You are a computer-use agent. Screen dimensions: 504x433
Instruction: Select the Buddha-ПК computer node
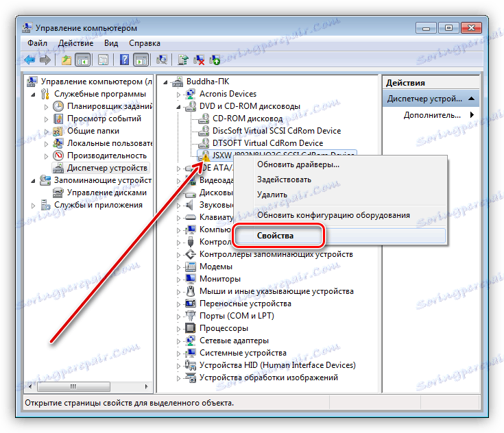click(208, 82)
